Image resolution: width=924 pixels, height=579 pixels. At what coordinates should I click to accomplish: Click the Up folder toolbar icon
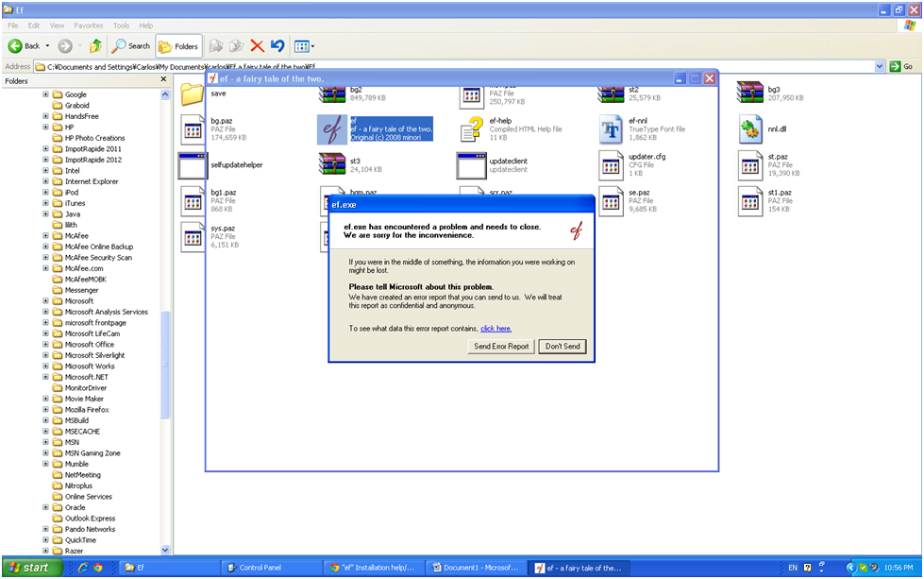pos(95,45)
